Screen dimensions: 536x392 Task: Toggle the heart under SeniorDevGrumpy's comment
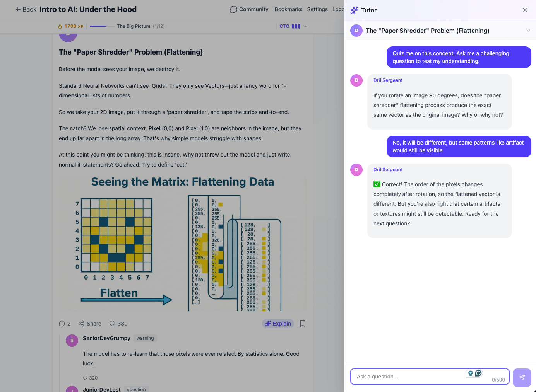point(85,378)
